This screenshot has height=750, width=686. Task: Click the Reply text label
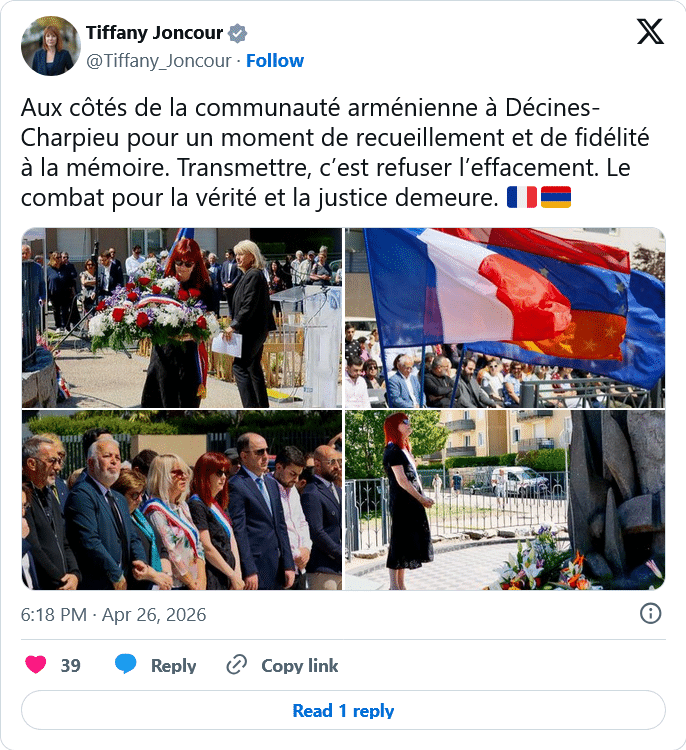pyautogui.click(x=174, y=666)
